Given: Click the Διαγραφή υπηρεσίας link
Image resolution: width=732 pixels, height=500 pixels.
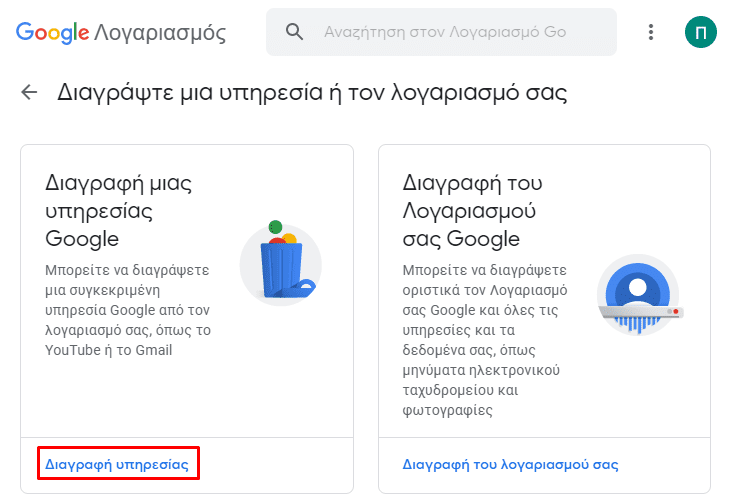Looking at the screenshot, I should click(x=117, y=465).
